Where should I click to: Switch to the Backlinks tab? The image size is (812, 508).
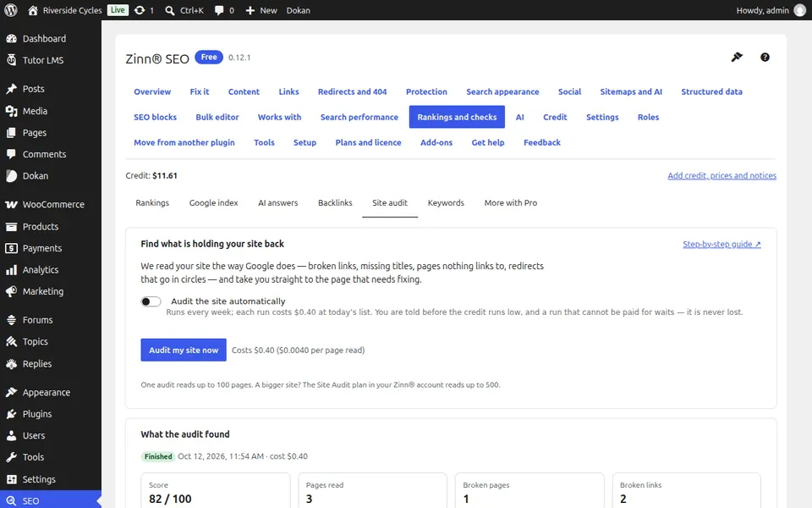(335, 202)
